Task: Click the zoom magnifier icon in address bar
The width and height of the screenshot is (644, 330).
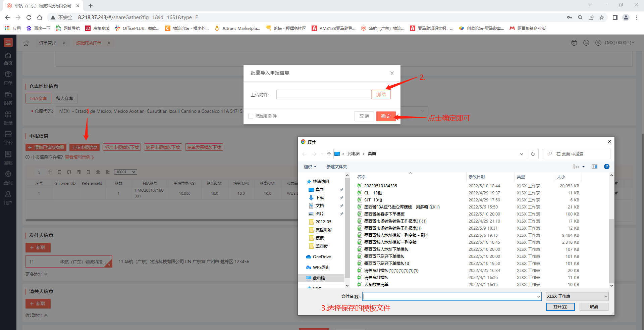Action: 580,17
